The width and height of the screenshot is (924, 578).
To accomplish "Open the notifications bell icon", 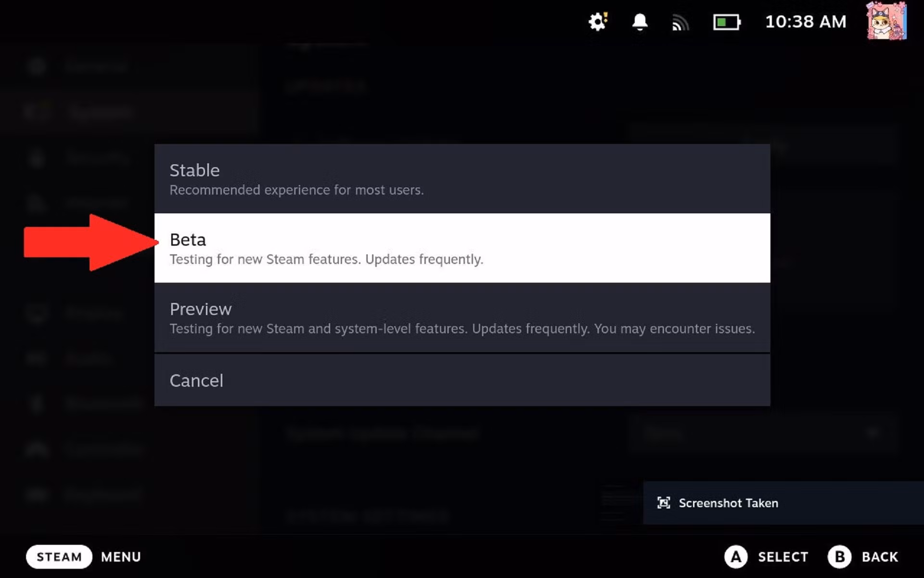I will point(640,22).
